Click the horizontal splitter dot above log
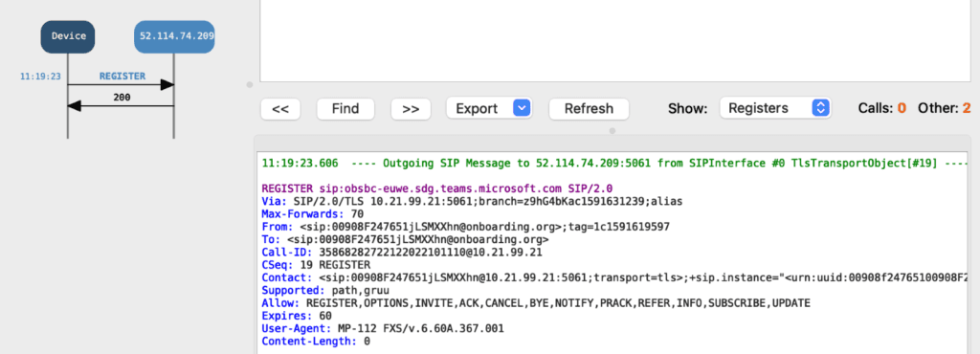The height and width of the screenshot is (354, 980). click(x=612, y=130)
